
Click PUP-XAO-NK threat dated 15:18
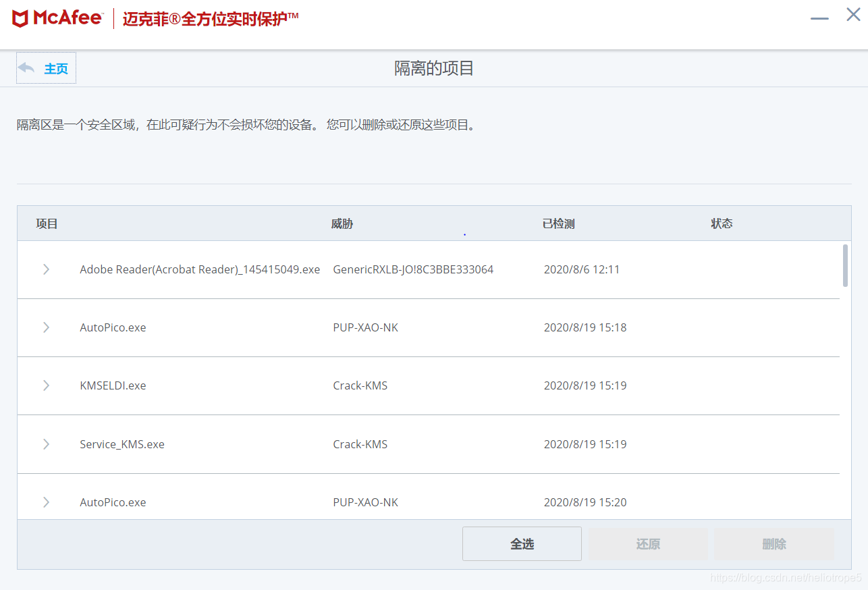coord(366,327)
